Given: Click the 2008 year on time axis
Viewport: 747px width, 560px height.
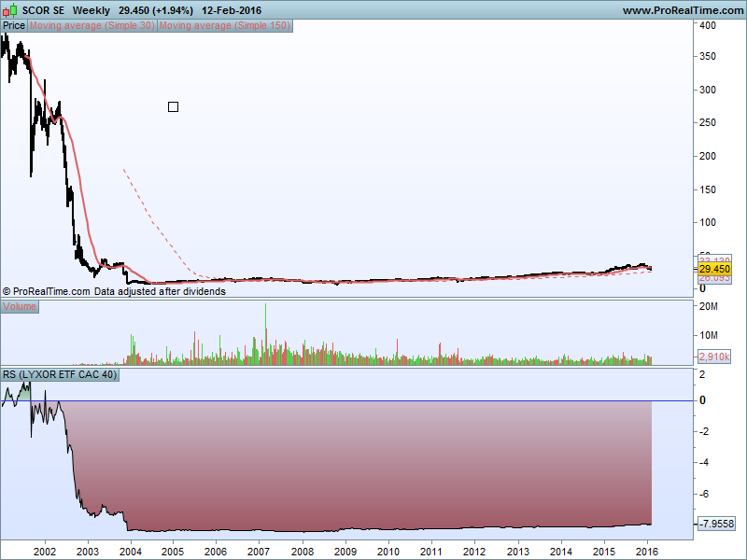Looking at the screenshot, I should coord(303,552).
